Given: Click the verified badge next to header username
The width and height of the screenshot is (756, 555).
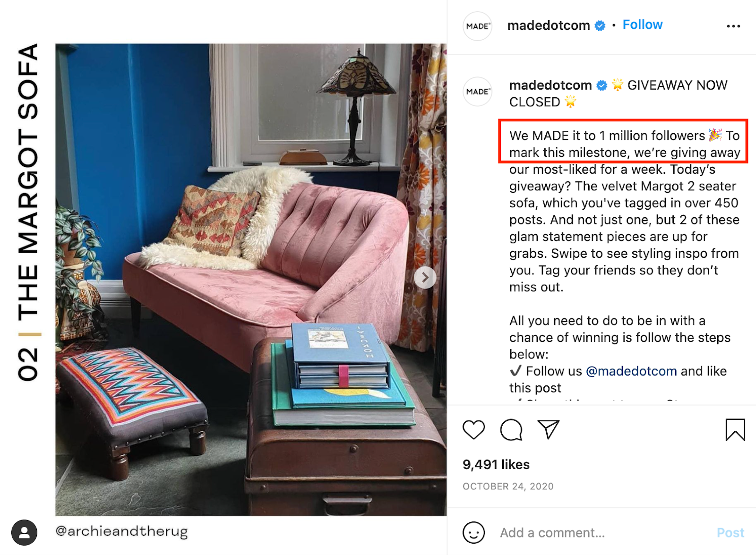Looking at the screenshot, I should [600, 26].
